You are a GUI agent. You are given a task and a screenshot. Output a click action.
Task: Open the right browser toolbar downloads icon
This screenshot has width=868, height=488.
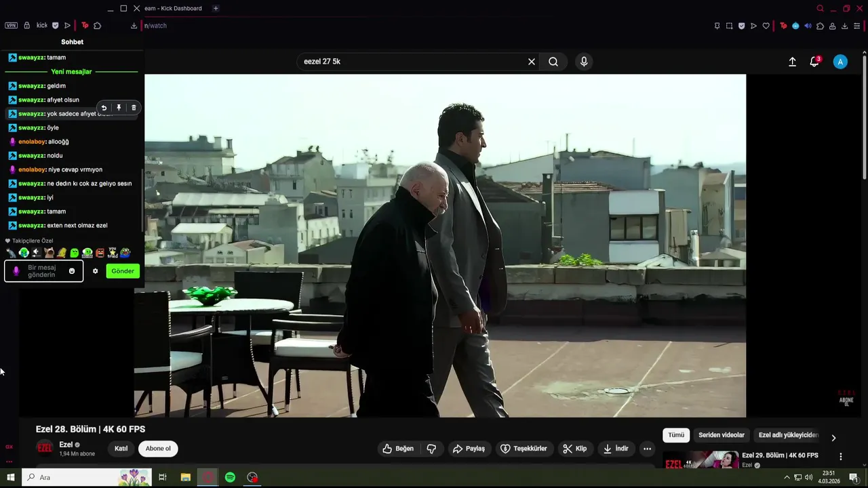click(x=844, y=26)
